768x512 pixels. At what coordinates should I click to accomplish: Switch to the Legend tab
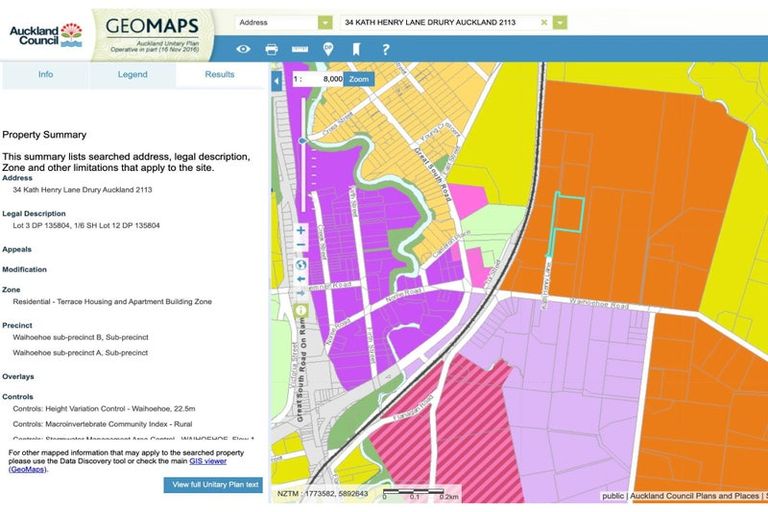(x=132, y=75)
